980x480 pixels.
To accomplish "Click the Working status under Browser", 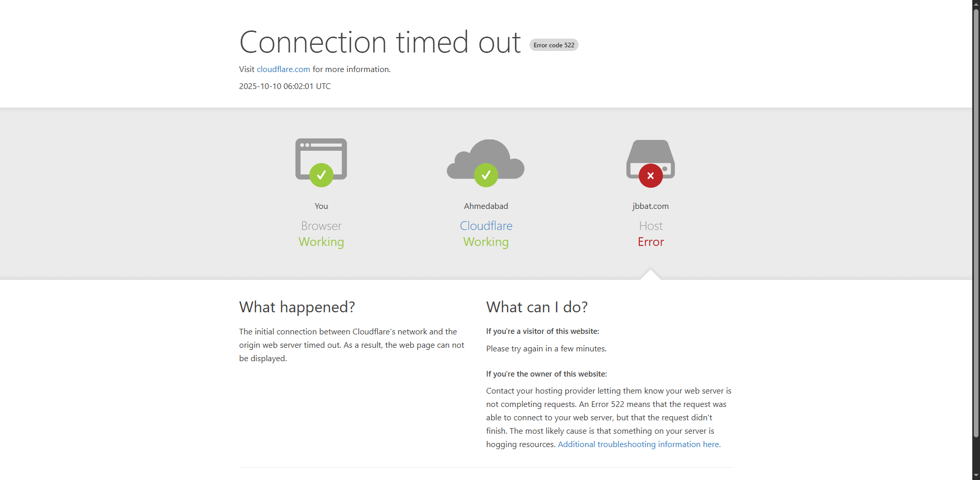I will [x=321, y=242].
